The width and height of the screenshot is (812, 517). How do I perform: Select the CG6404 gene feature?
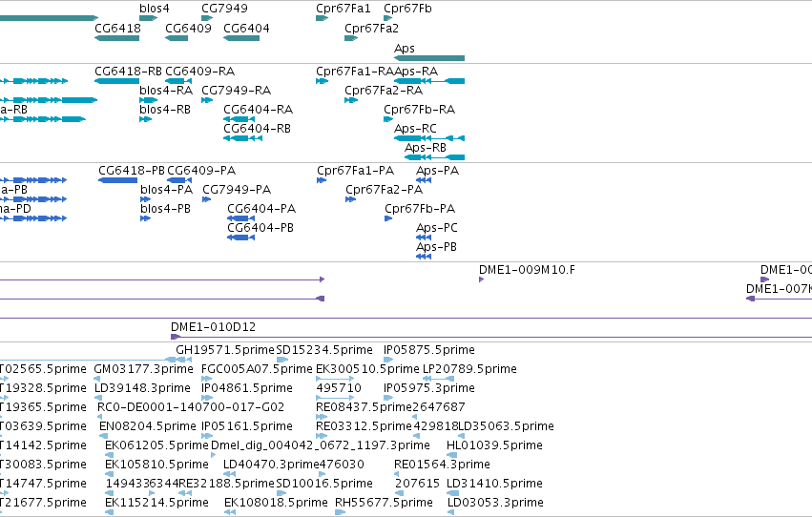(241, 38)
